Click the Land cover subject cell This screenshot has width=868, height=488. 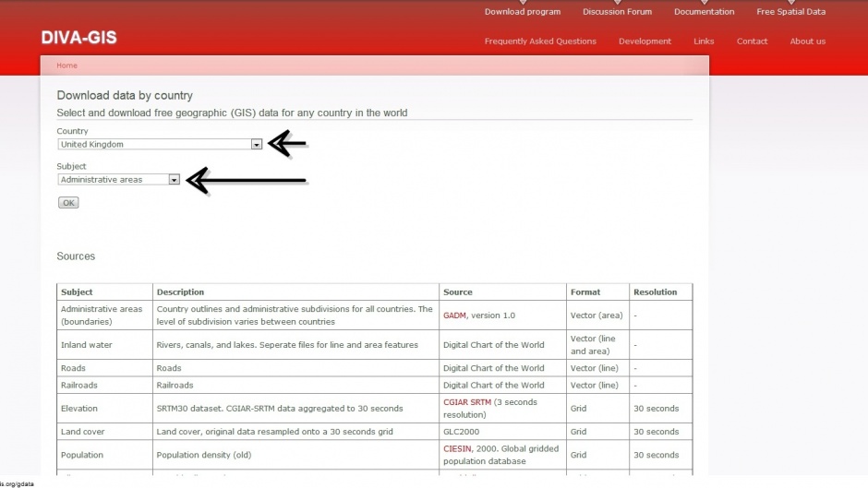coord(104,432)
